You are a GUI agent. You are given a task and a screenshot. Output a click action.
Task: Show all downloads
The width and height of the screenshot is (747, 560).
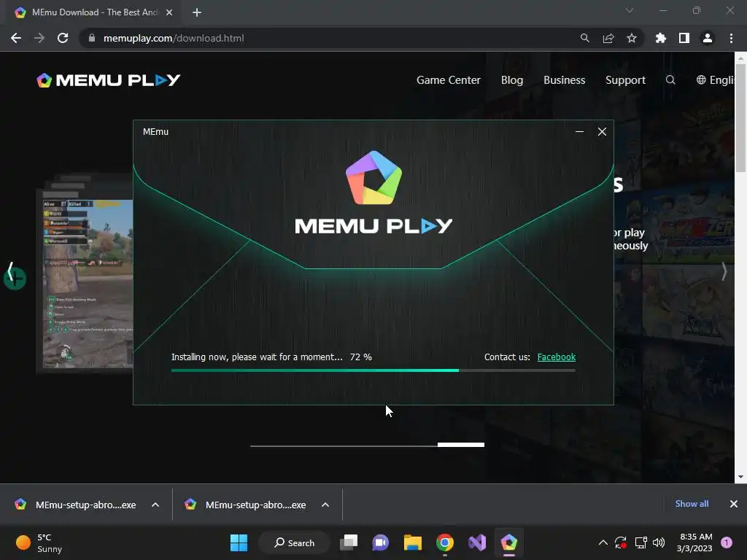click(x=692, y=503)
